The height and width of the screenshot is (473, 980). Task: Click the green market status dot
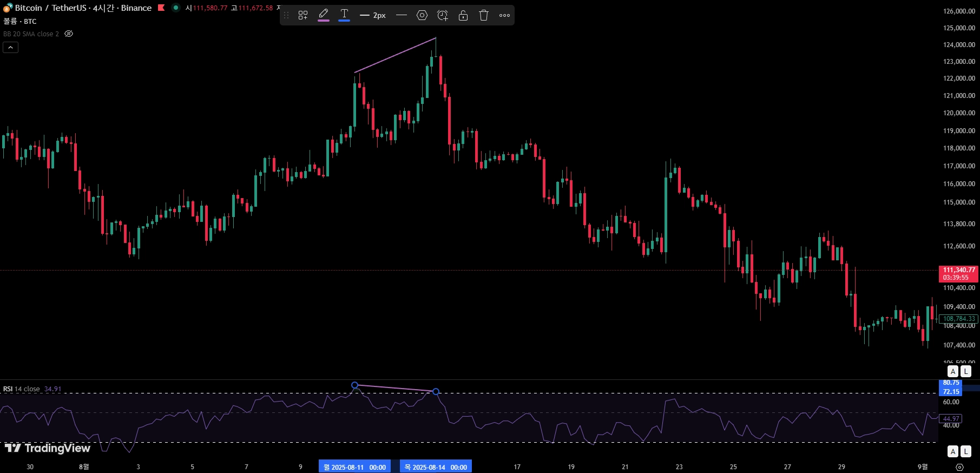pyautogui.click(x=175, y=8)
